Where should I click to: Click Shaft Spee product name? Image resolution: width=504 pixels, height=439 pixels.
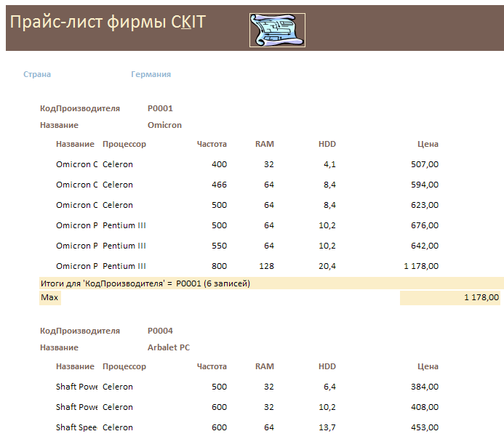76,427
